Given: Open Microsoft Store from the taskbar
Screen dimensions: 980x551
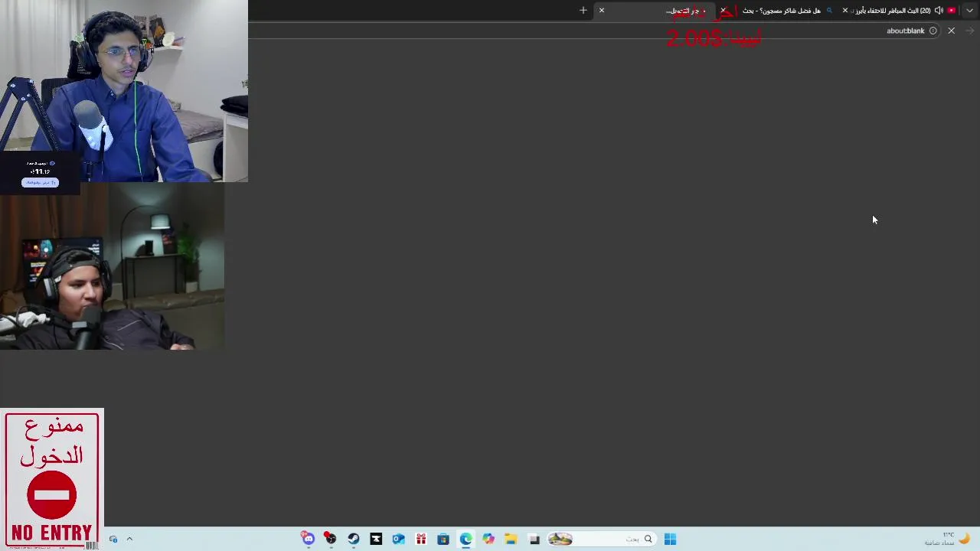Looking at the screenshot, I should (x=443, y=539).
